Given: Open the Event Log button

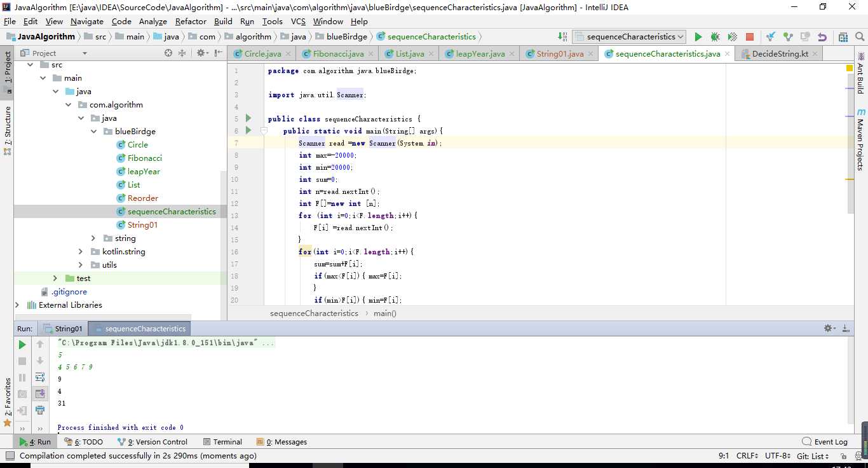Looking at the screenshot, I should (825, 442).
